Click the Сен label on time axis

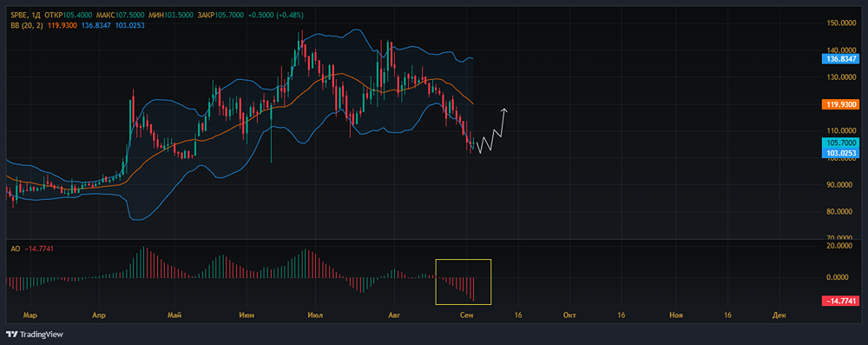[467, 315]
